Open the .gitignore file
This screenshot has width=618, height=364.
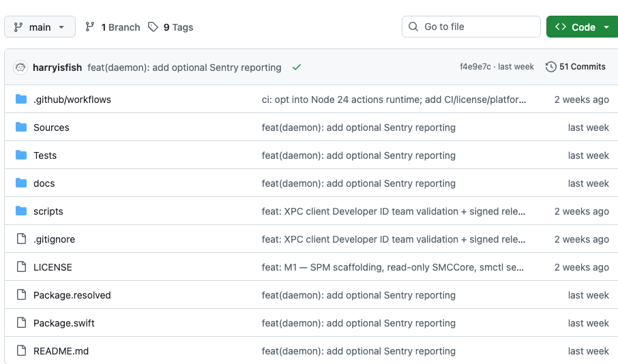54,239
